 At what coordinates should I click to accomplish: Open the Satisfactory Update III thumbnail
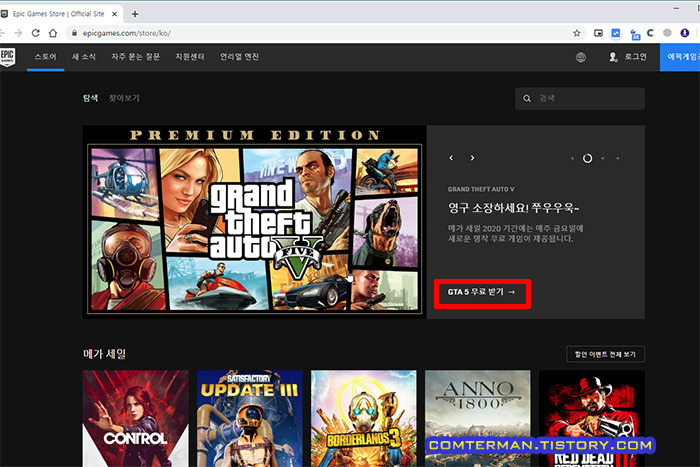[250, 418]
